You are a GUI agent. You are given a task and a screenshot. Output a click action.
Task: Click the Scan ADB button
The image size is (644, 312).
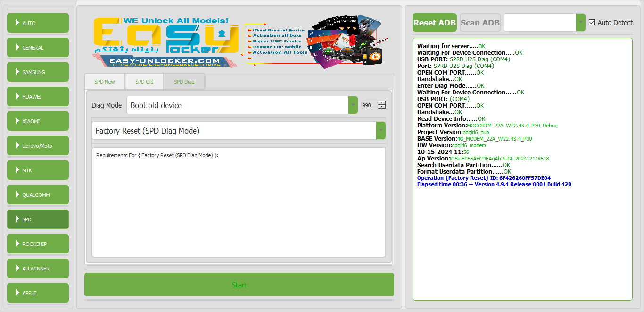click(x=480, y=23)
